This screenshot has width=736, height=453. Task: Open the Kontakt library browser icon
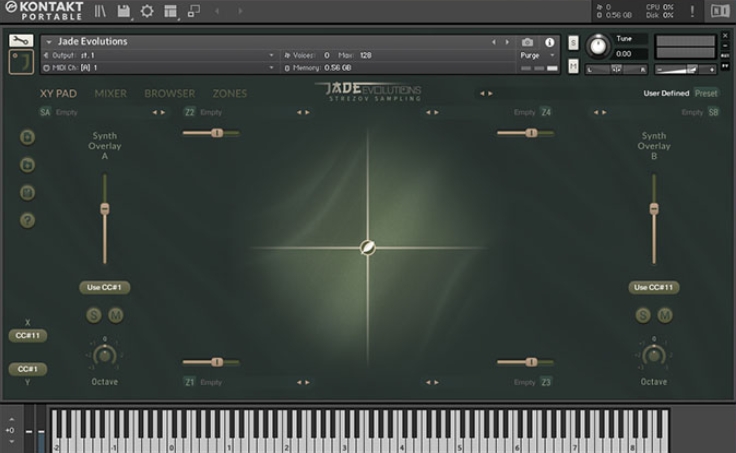(x=101, y=11)
